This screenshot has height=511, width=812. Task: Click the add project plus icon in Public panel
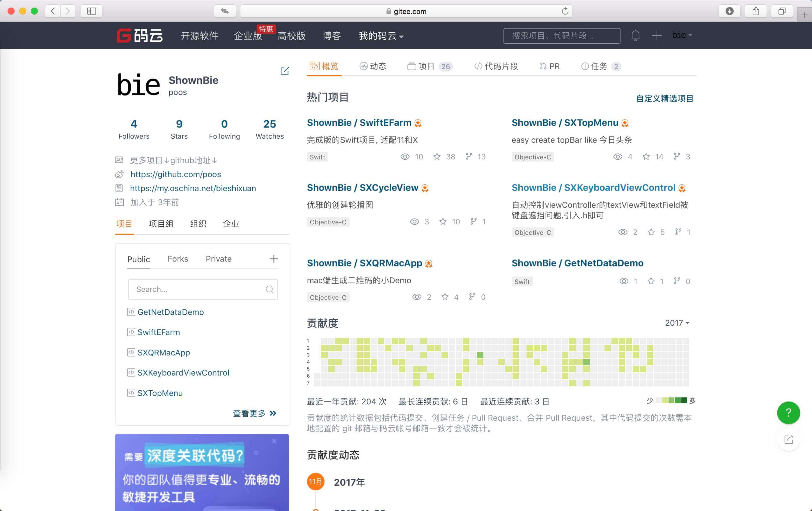click(274, 259)
